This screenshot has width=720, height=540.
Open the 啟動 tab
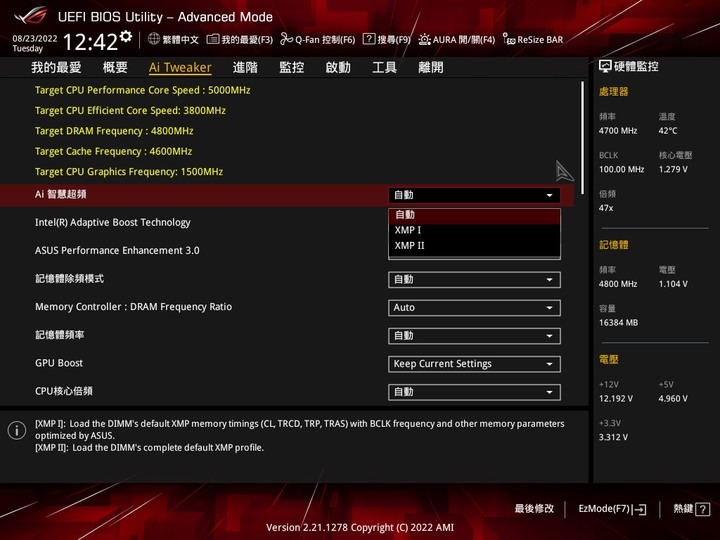coord(338,68)
